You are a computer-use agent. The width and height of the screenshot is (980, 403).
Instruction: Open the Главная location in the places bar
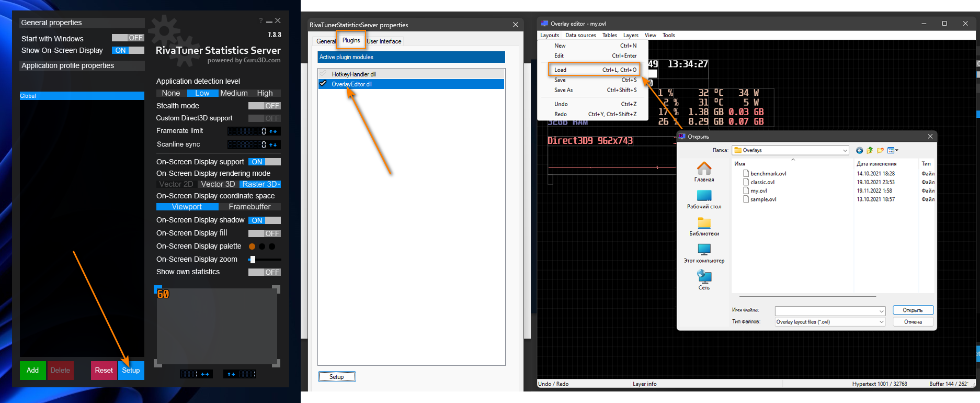(x=704, y=172)
